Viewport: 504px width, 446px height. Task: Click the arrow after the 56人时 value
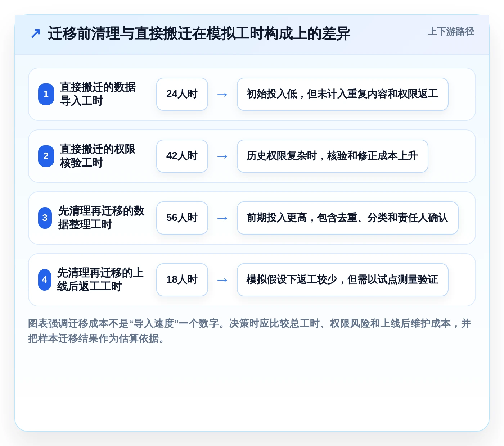pyautogui.click(x=222, y=218)
